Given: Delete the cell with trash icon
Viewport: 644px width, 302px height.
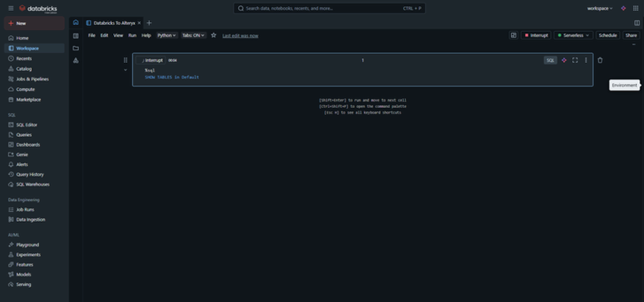Looking at the screenshot, I should (600, 61).
